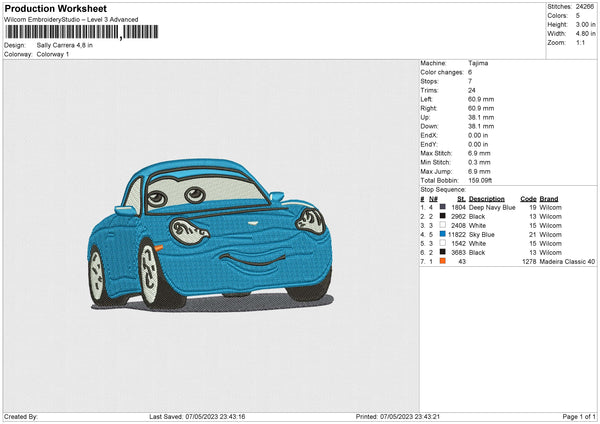Click 'Printed: 07/05/2023 23:43:21' footer

(398, 416)
